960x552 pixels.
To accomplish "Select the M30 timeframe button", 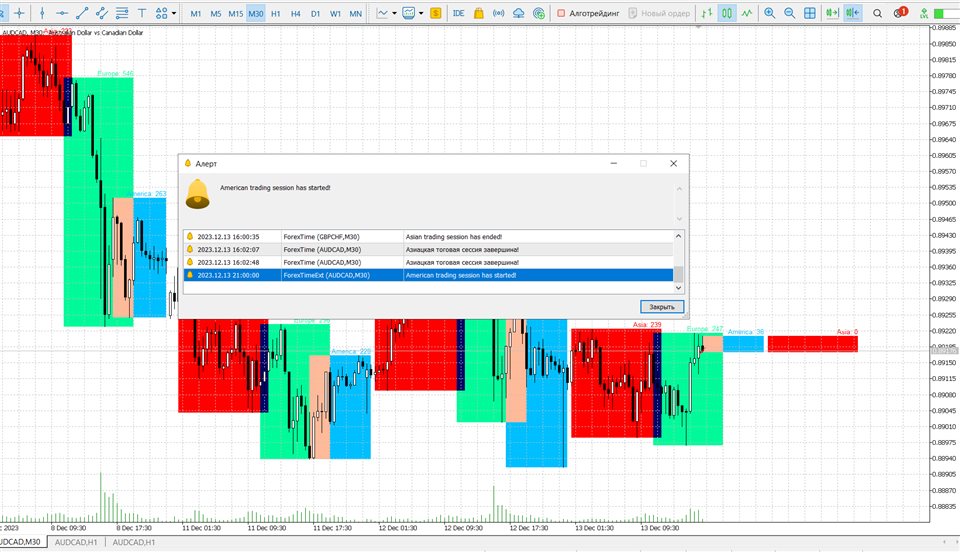I will (x=256, y=13).
